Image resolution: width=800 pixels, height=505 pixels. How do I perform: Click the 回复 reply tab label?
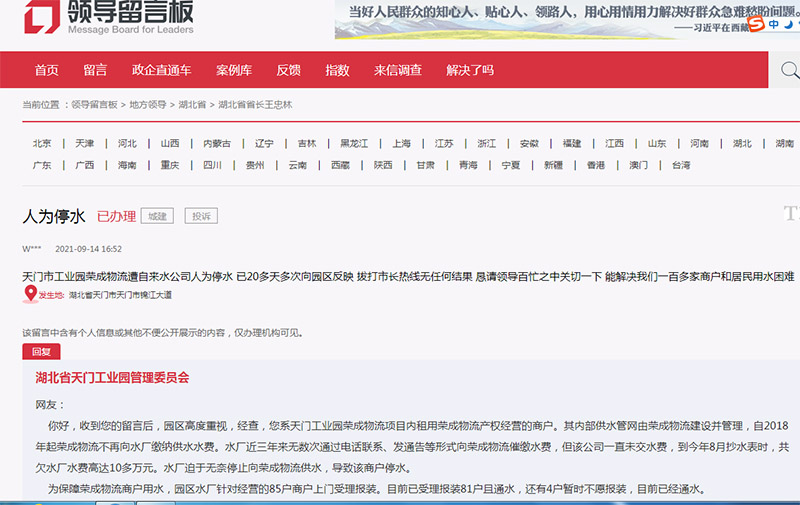pos(41,351)
